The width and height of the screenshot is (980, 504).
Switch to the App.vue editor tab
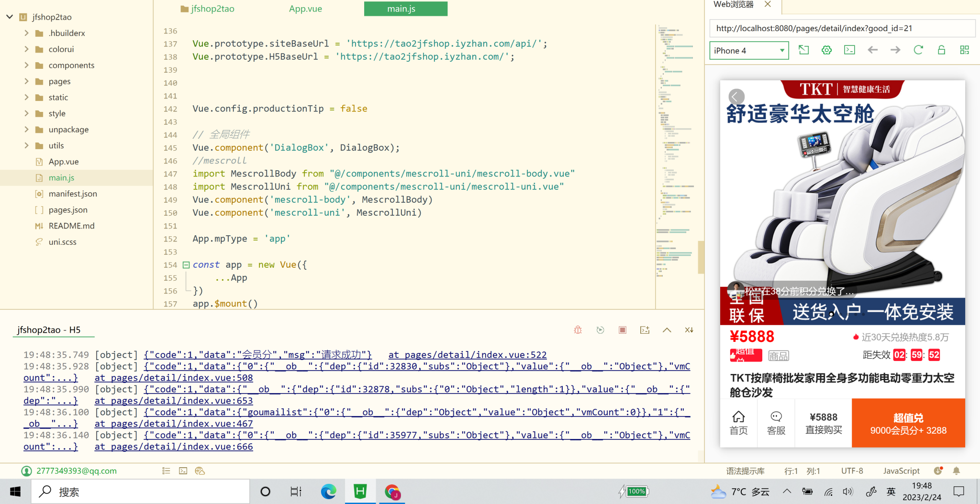coord(305,9)
